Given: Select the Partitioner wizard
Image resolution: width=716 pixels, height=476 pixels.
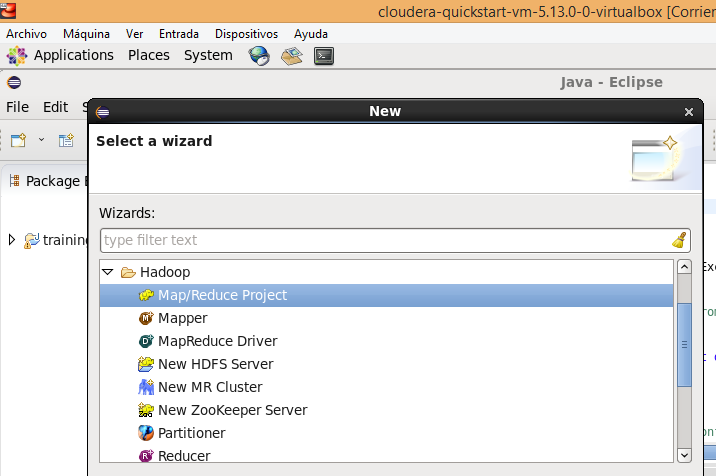Looking at the screenshot, I should click(x=191, y=433).
